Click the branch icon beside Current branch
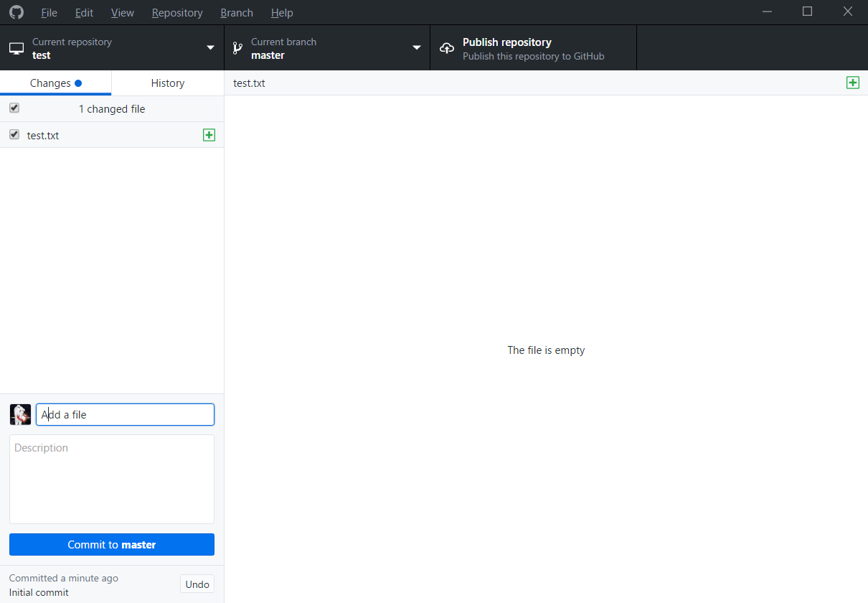868x603 pixels. 237,49
